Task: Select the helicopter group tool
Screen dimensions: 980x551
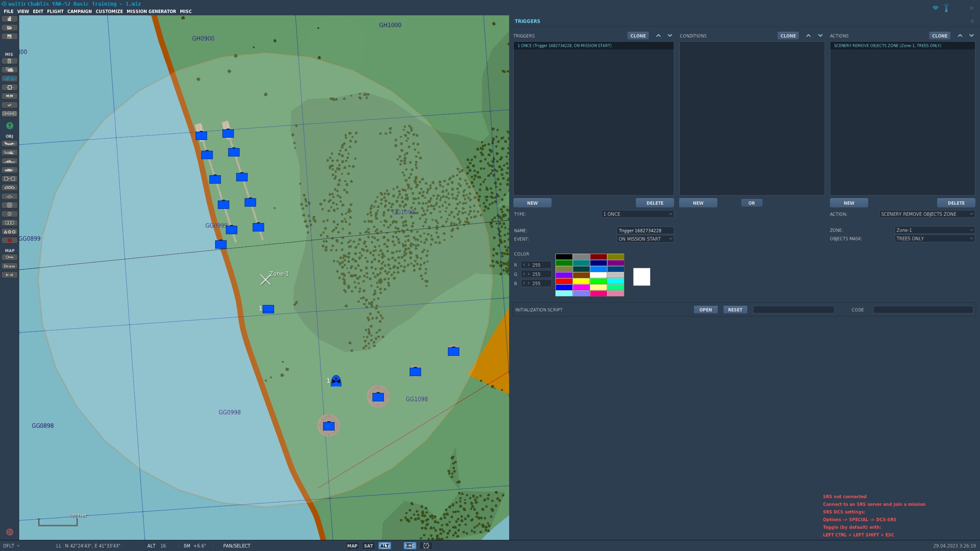Action: click(10, 152)
